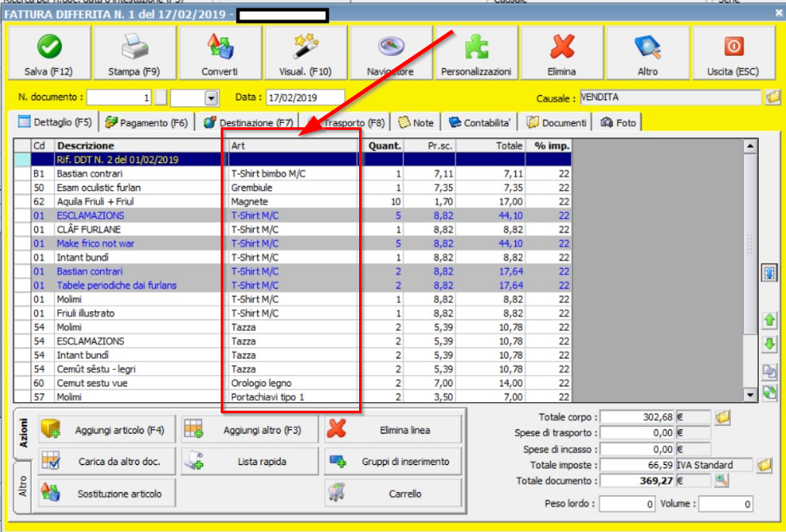Click grid scrollbar down arrow
786x532 pixels.
750,395
